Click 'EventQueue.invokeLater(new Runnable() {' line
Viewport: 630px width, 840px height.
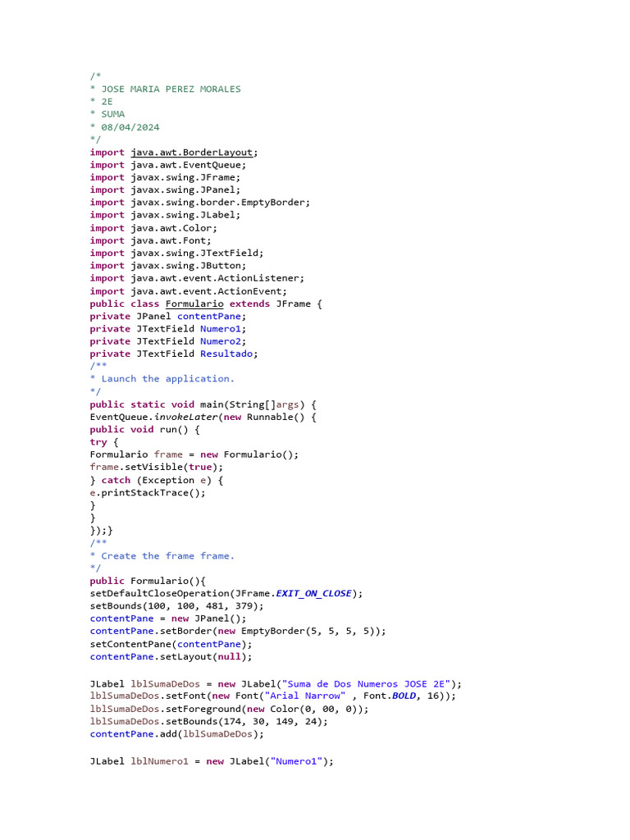click(x=203, y=417)
